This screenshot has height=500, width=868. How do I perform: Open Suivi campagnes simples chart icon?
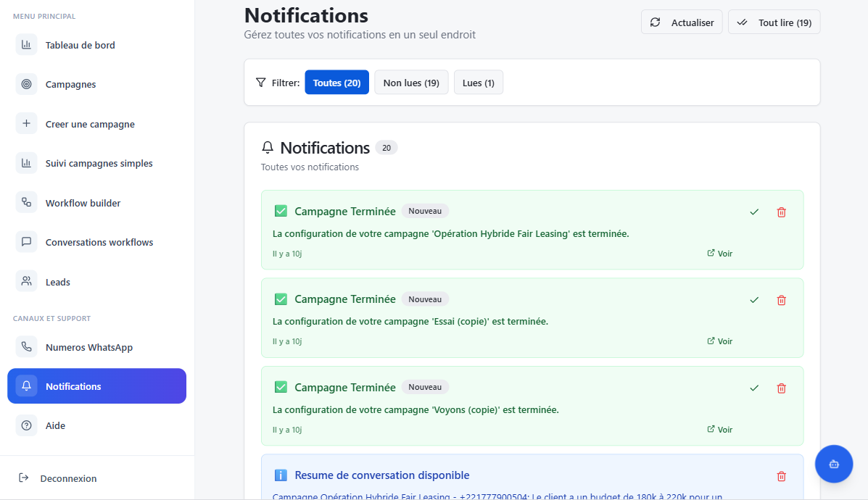(26, 163)
